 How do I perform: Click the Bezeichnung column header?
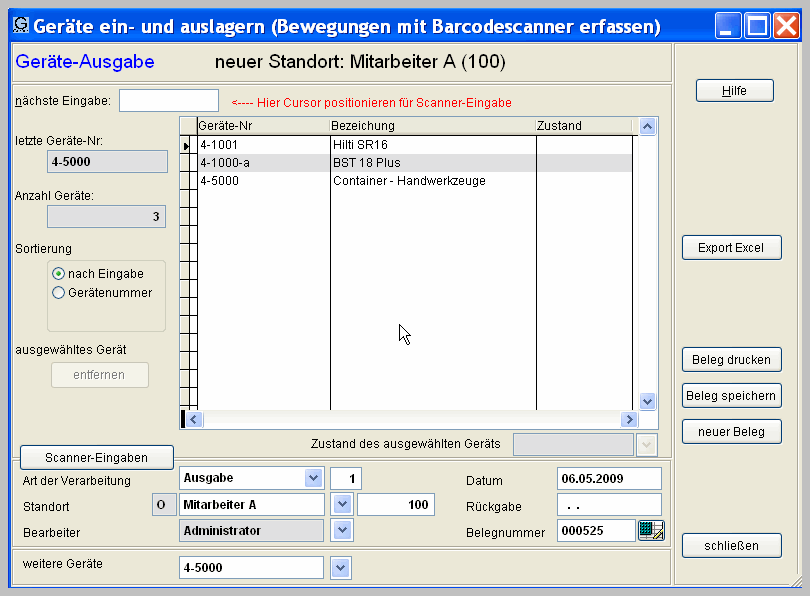432,126
